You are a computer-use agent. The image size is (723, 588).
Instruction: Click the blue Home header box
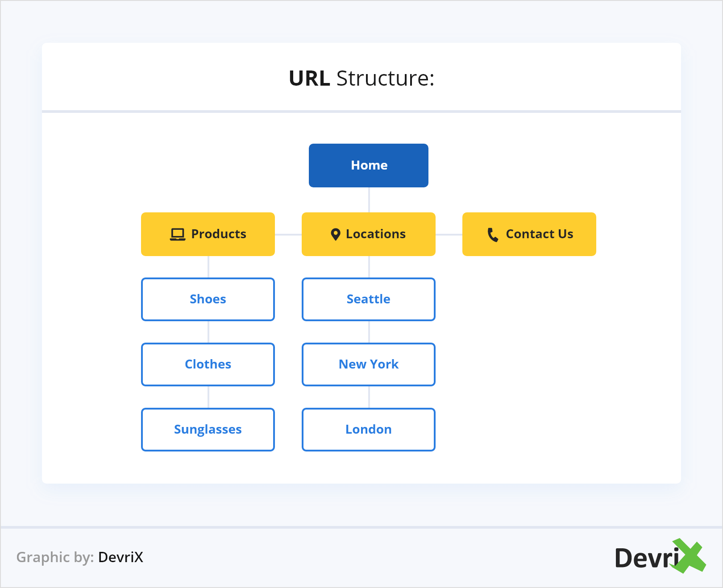[x=368, y=165]
